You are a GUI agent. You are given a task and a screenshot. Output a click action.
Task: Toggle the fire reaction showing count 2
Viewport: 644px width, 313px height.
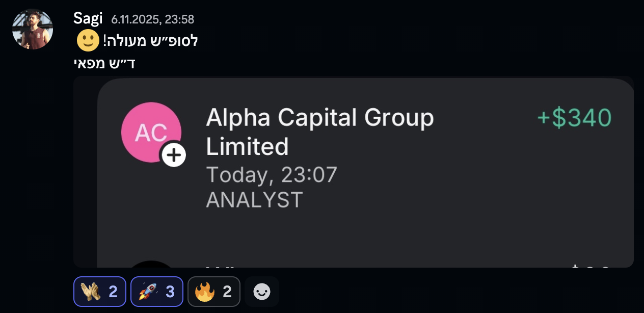click(214, 291)
